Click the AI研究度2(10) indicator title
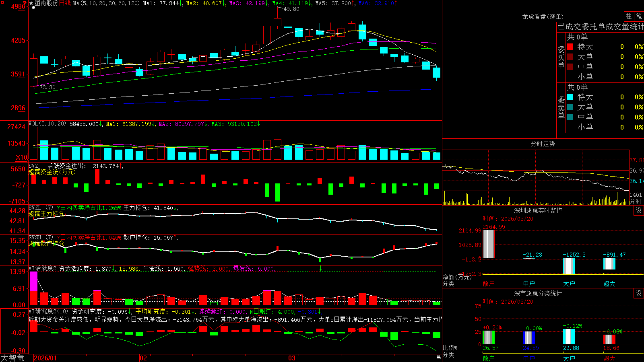This screenshot has width=644, height=362. pos(48,312)
